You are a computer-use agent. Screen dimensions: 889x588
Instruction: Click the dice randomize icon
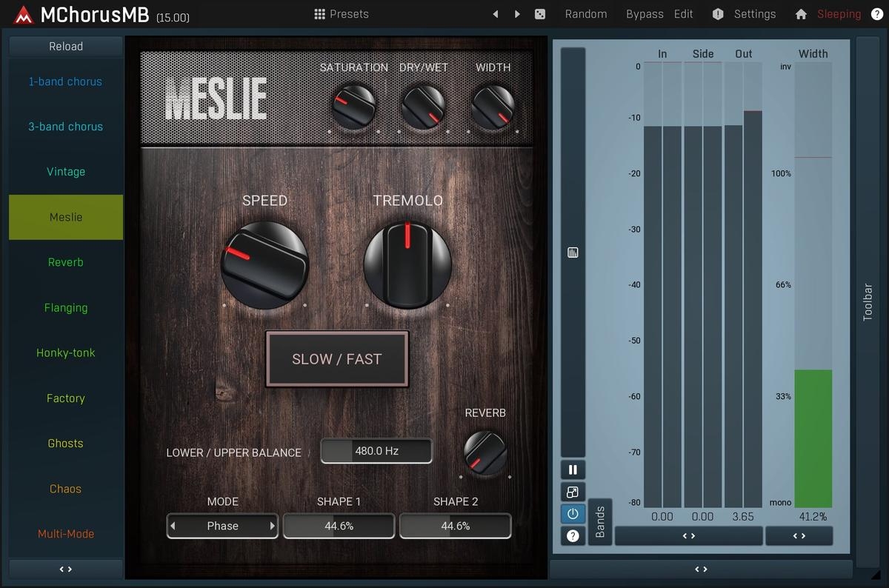click(x=540, y=14)
